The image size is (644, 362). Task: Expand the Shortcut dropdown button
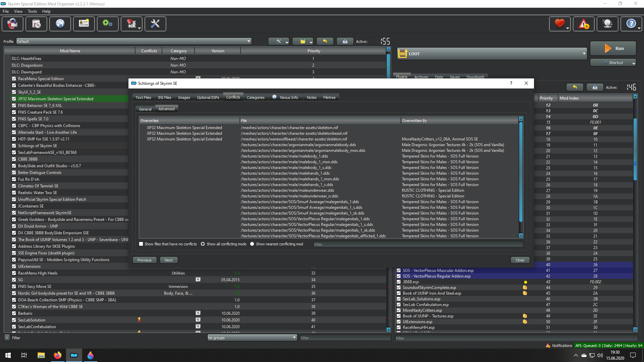click(x=634, y=63)
